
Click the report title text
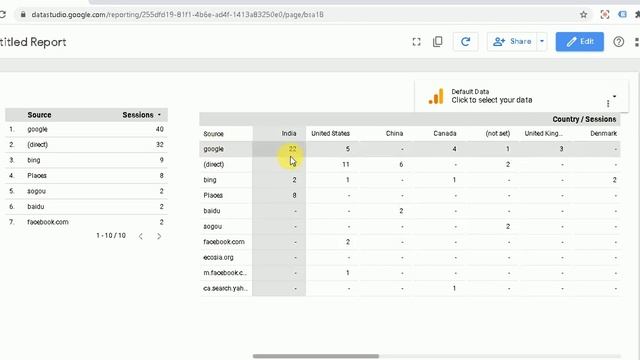tap(33, 42)
